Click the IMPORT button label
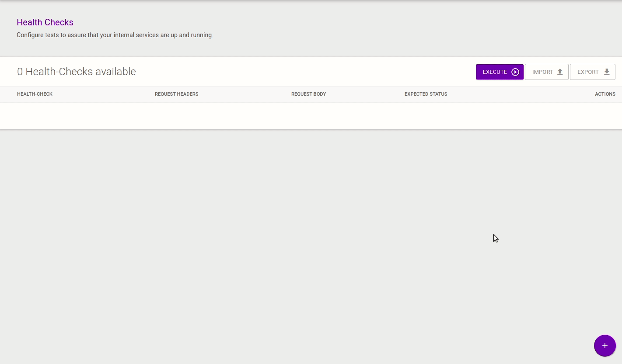This screenshot has height=364, width=622. (x=542, y=72)
